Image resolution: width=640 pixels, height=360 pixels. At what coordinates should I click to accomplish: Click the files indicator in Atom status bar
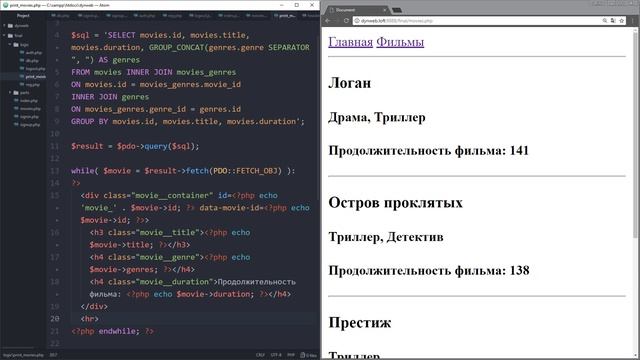(x=309, y=355)
